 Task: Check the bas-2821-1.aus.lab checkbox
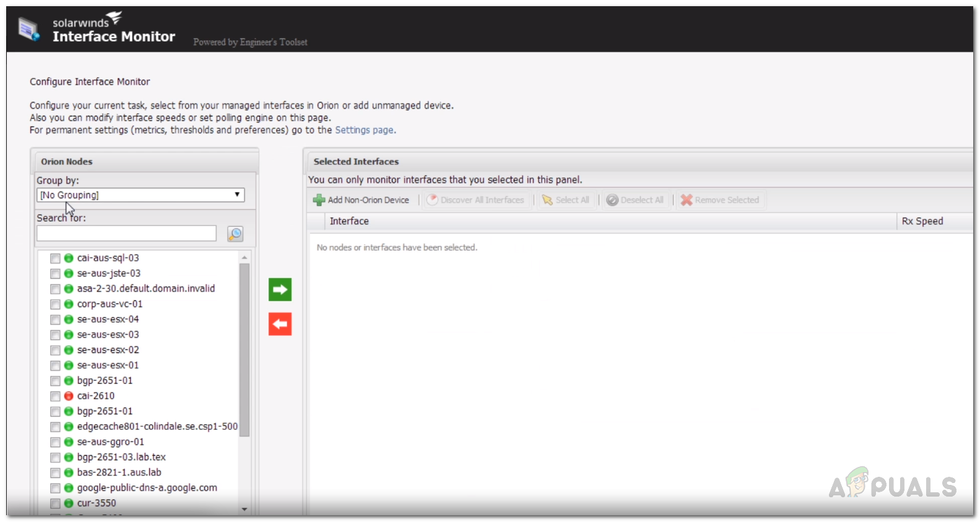(x=55, y=473)
